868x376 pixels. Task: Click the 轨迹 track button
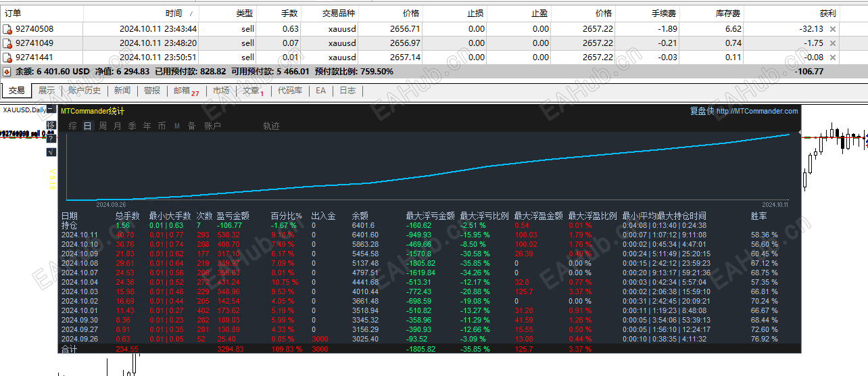pyautogui.click(x=271, y=126)
